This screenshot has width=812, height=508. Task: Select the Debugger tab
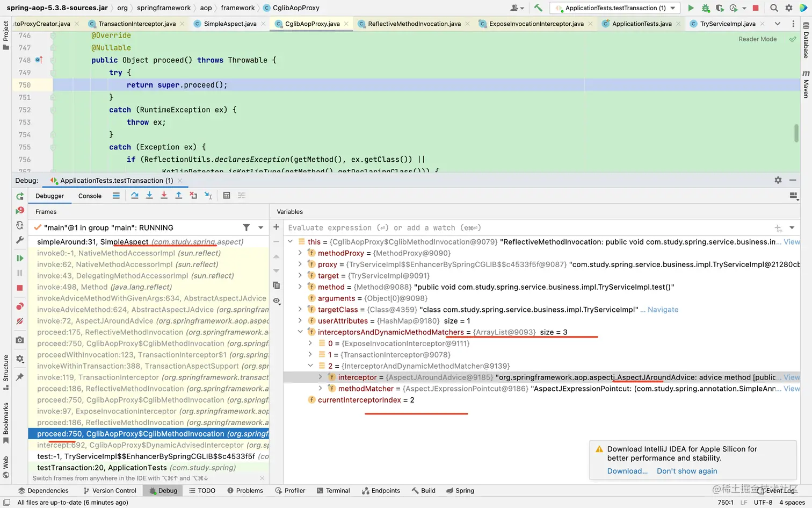49,196
